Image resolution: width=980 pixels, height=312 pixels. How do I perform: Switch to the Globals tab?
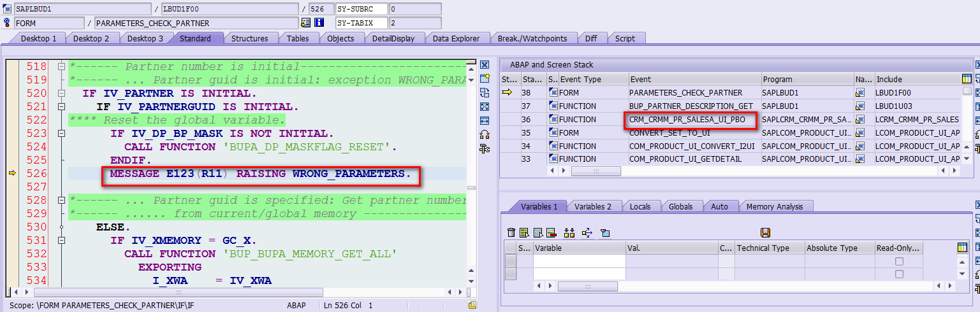tap(681, 206)
